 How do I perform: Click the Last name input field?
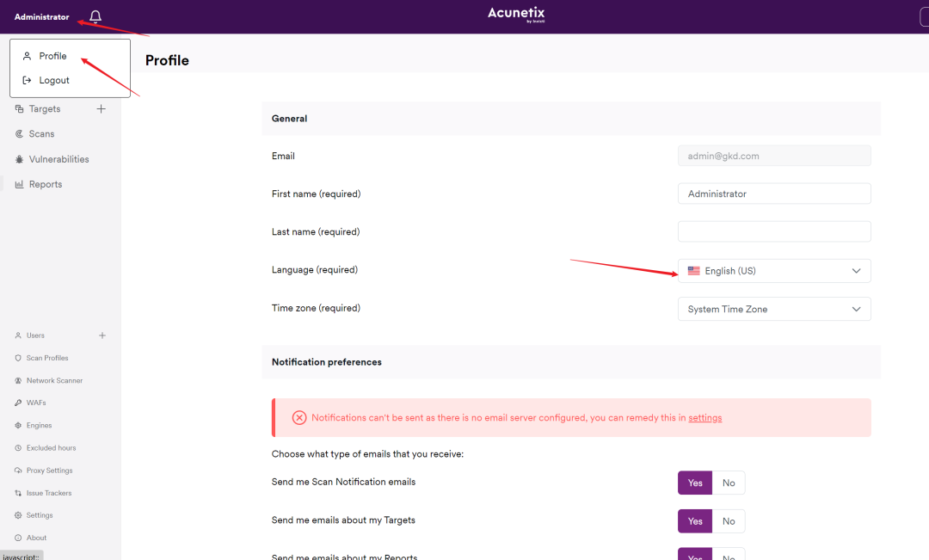tap(774, 231)
